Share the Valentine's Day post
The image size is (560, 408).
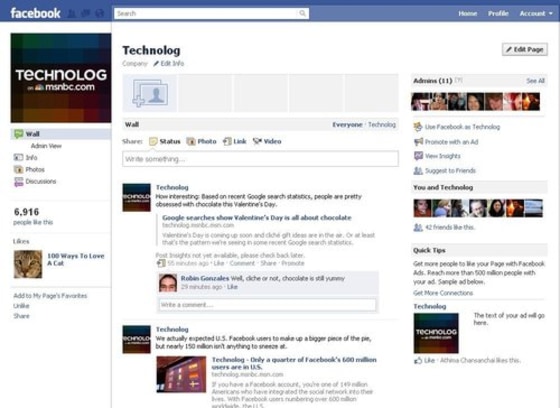(268, 263)
